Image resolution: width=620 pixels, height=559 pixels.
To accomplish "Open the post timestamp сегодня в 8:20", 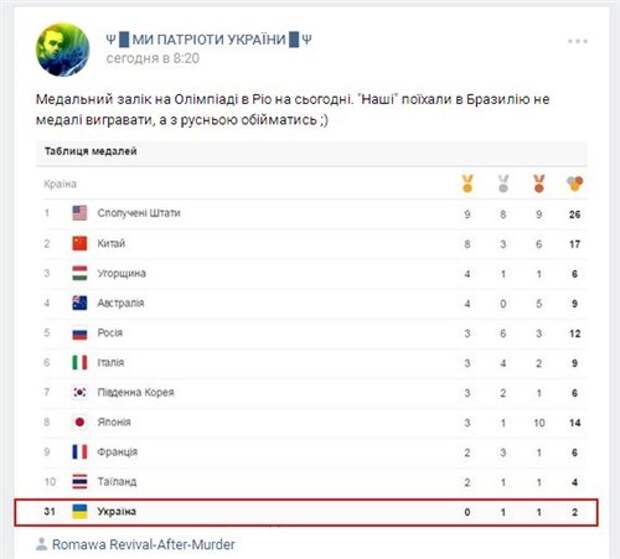I will 153,59.
